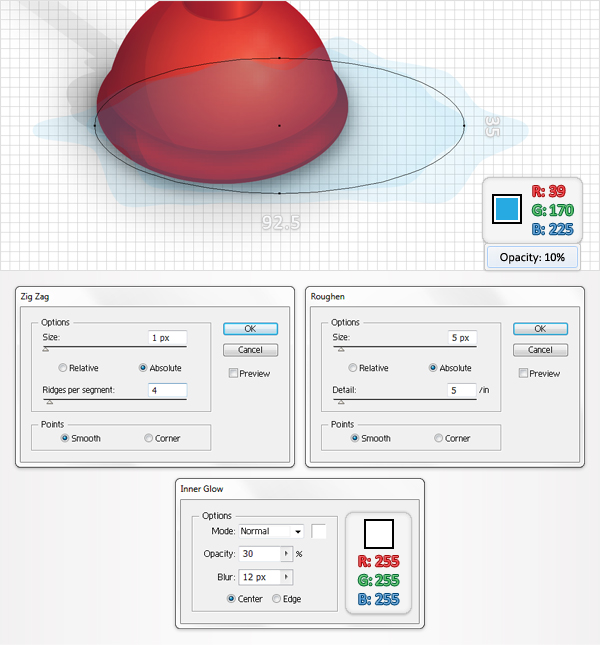Screen dimensions: 600x645
Task: Click the Ridges per segment field
Action: [x=167, y=390]
